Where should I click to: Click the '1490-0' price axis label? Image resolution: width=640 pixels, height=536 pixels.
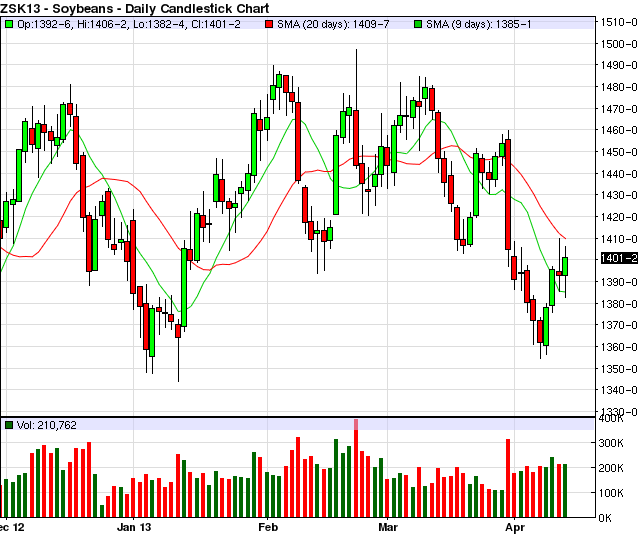tap(619, 65)
